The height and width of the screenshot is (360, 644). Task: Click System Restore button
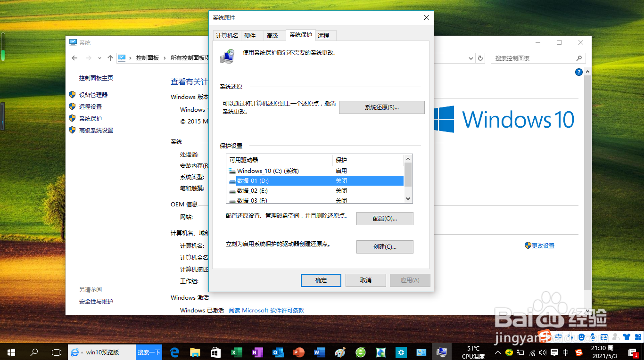(x=382, y=107)
